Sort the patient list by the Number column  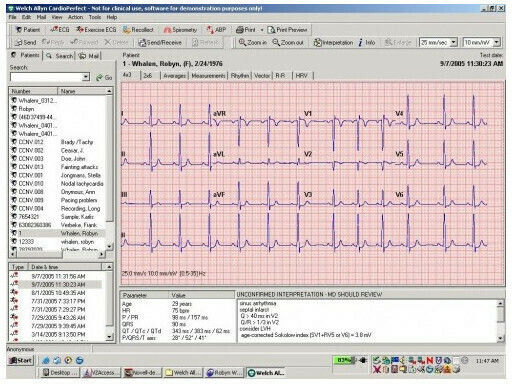tap(33, 91)
